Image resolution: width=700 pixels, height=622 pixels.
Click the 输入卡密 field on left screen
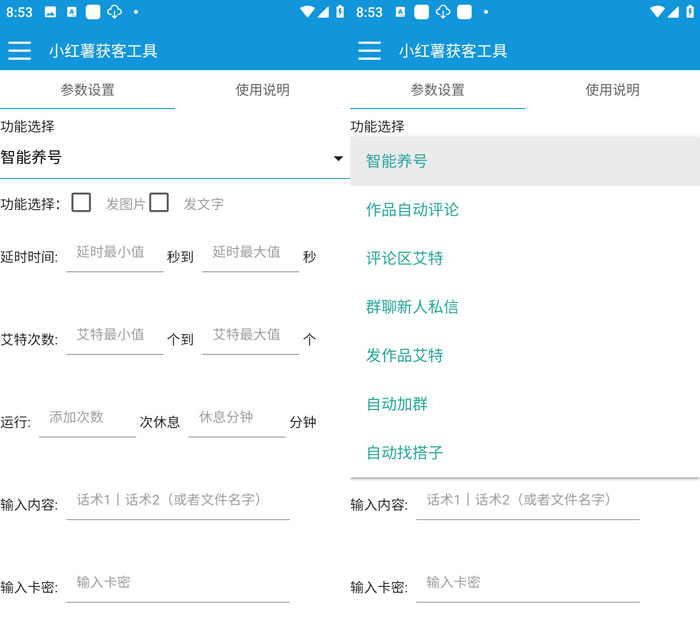(178, 584)
